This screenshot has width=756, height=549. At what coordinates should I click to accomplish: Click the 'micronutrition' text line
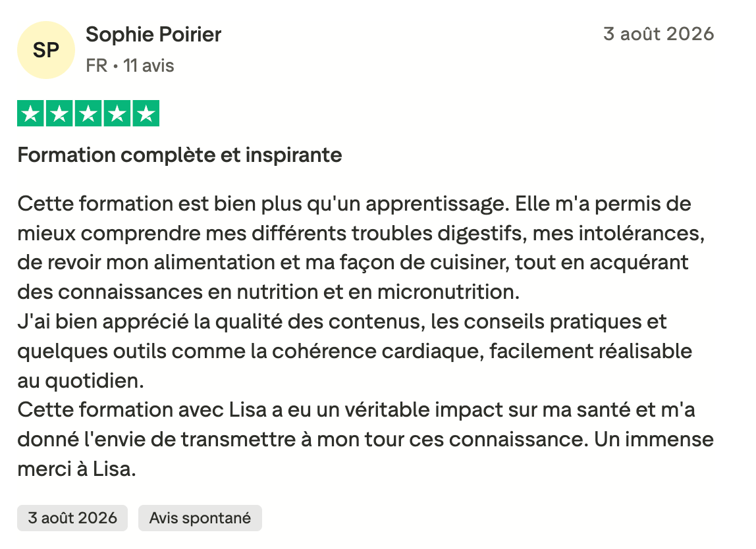click(269, 292)
